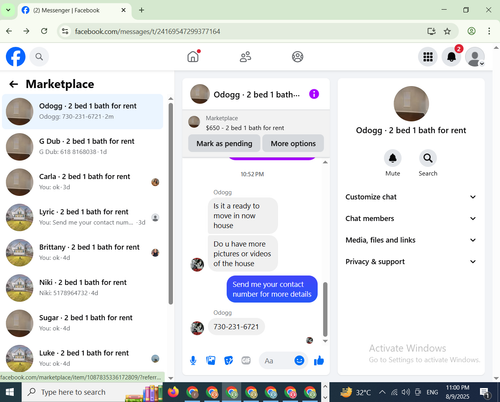Viewport: 500px width, 402px height.
Task: Click the Facebook logo
Action: click(16, 57)
